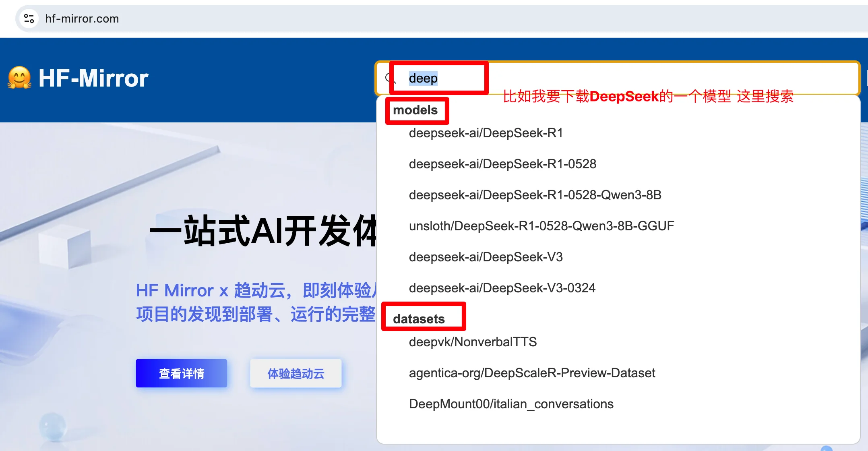Open the HF-Mirror home title link
Viewport: 868px width, 451px height.
pyautogui.click(x=93, y=78)
